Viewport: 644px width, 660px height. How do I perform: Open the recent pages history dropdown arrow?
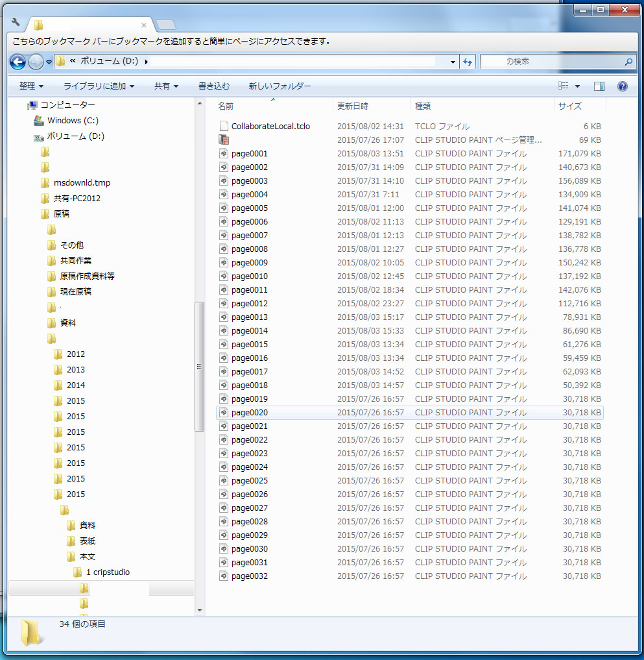click(49, 62)
